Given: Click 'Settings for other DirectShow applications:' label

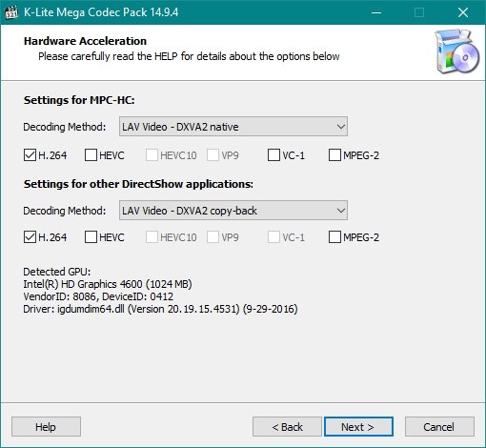Looking at the screenshot, I should click(138, 184).
